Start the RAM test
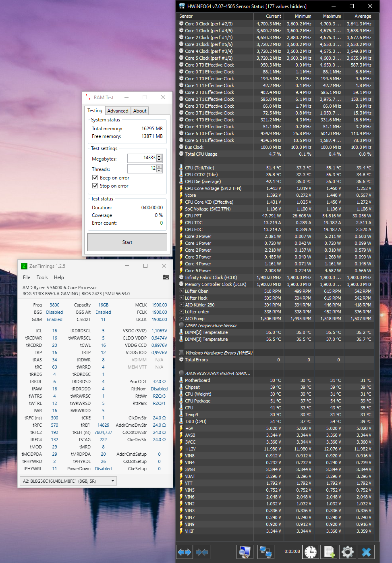 coord(127,242)
